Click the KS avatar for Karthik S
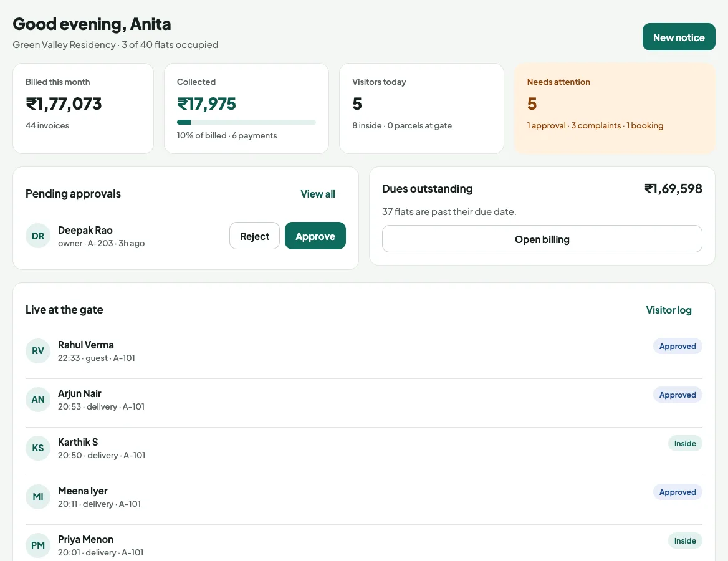Image resolution: width=728 pixels, height=561 pixels. coord(37,448)
